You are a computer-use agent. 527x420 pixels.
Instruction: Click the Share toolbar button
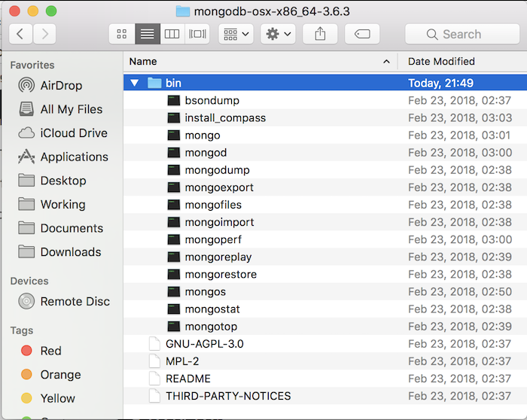(x=320, y=34)
